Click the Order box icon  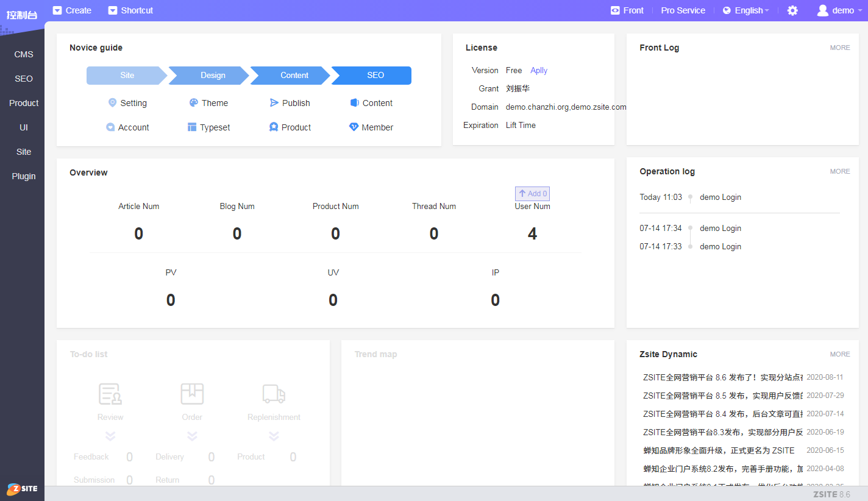point(192,394)
